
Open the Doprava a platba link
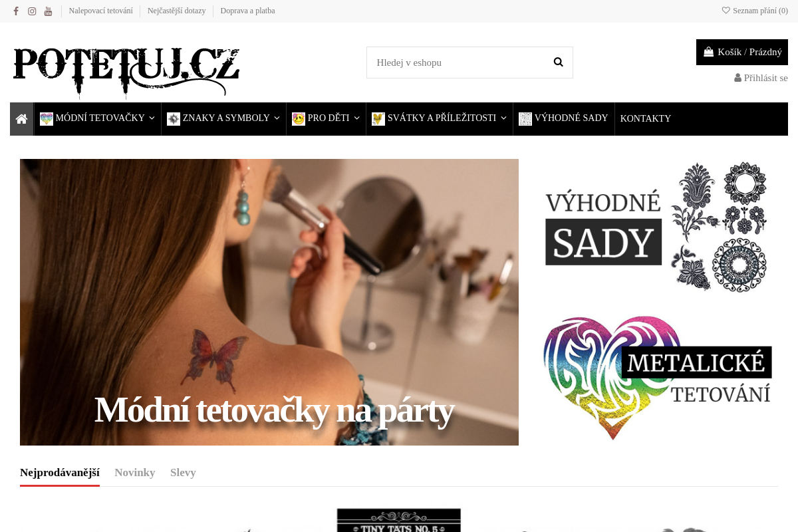[x=247, y=11]
